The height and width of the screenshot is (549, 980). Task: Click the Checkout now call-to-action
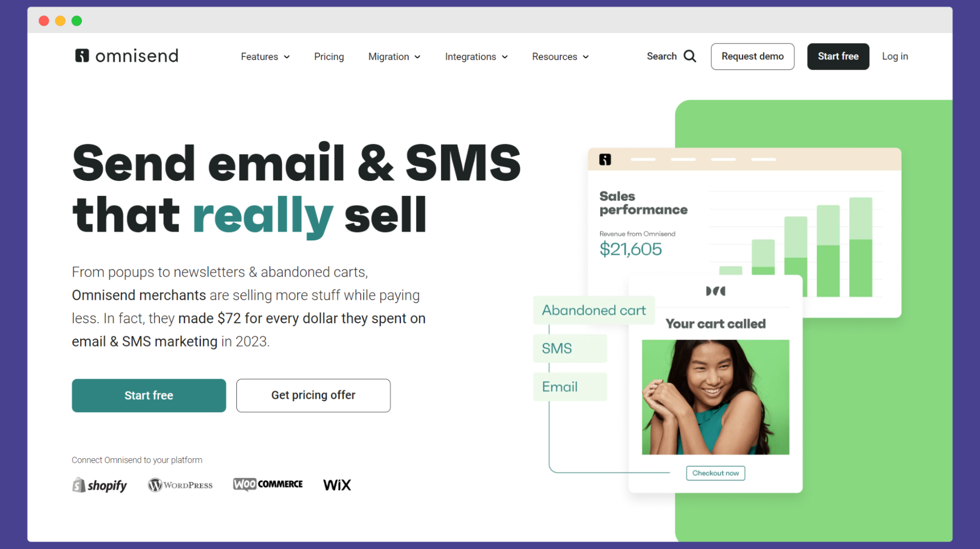pyautogui.click(x=715, y=473)
